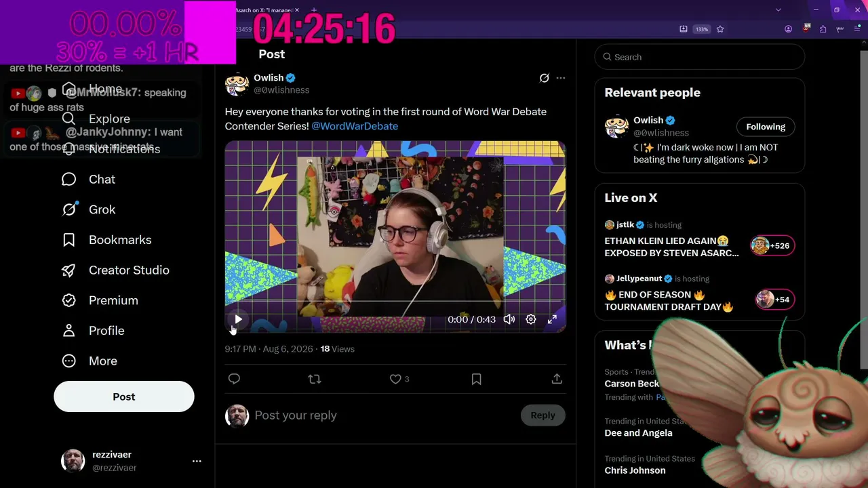
Task: Seek the video progress bar
Action: point(395,301)
